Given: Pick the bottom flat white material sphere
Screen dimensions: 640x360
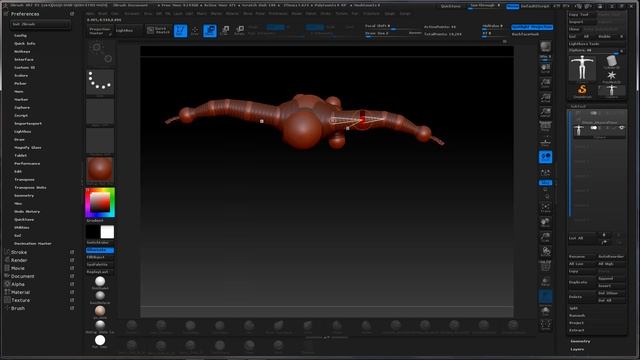Looking at the screenshot, I should click(x=100, y=340).
